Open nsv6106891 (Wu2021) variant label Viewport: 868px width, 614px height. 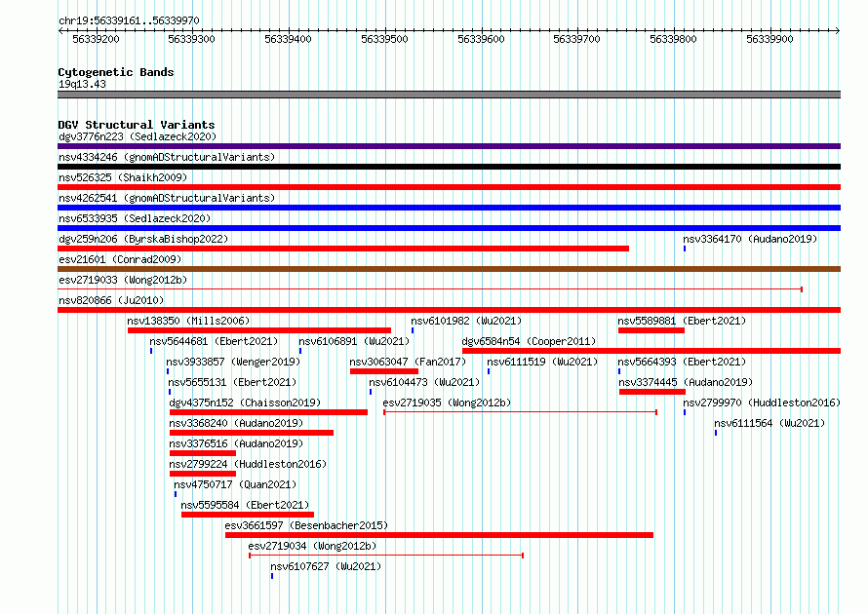354,341
